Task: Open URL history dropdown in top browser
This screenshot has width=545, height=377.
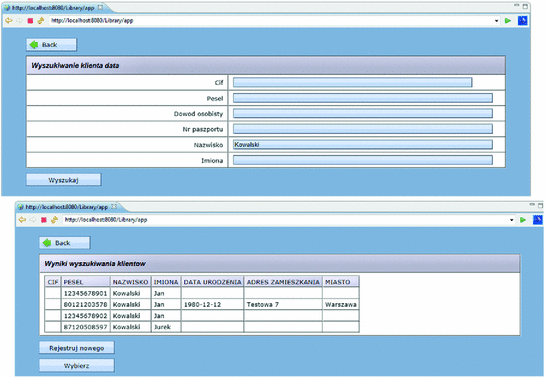Action: click(x=496, y=21)
